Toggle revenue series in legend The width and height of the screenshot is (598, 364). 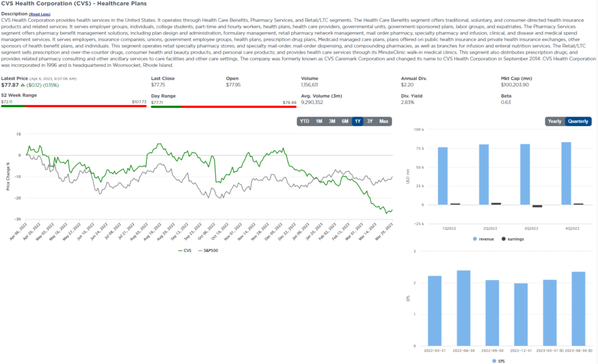pos(483,239)
